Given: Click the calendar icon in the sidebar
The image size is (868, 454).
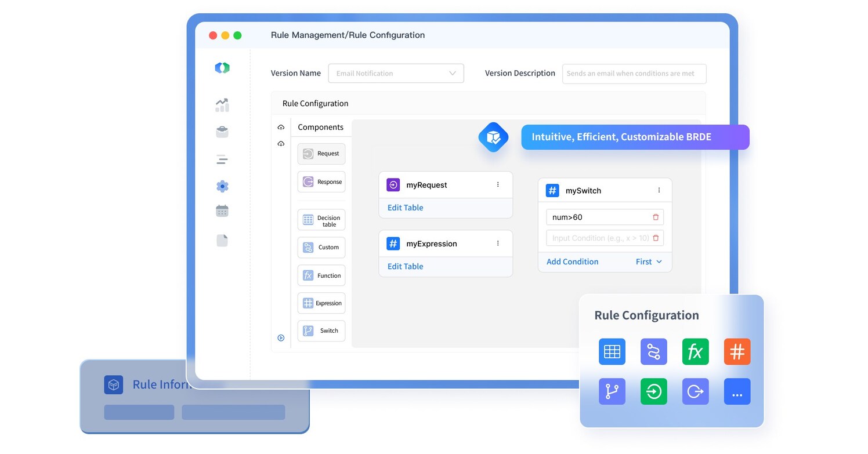Looking at the screenshot, I should pos(222,210).
